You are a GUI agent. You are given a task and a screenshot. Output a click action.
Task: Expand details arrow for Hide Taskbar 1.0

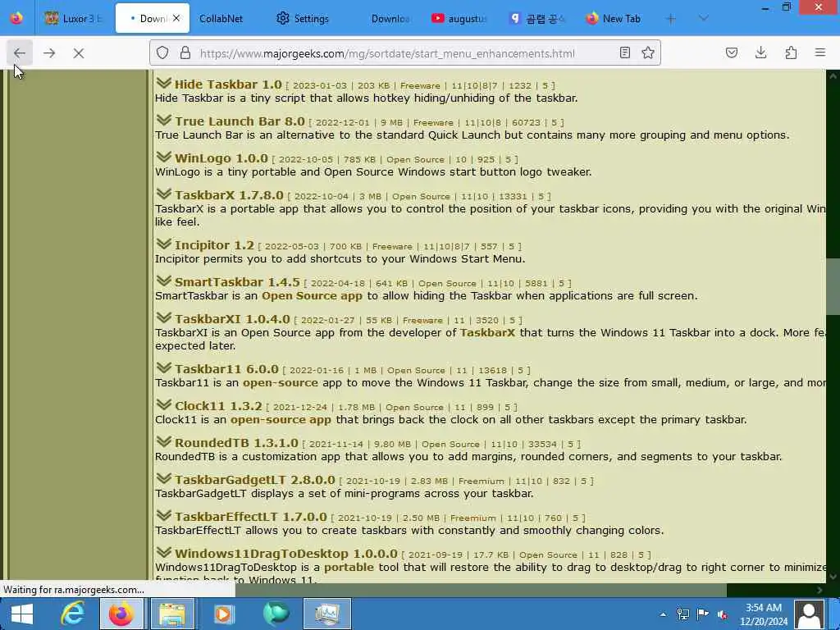[x=163, y=83]
